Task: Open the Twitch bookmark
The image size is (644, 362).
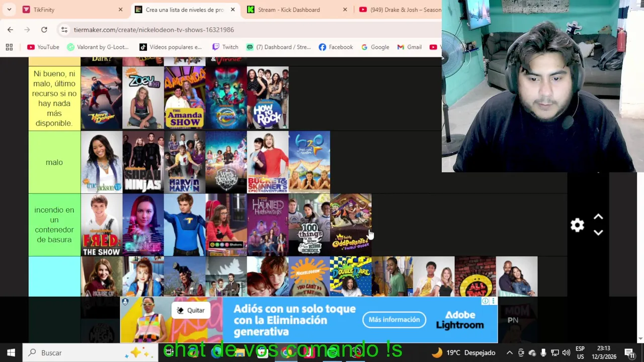Action: [x=225, y=47]
